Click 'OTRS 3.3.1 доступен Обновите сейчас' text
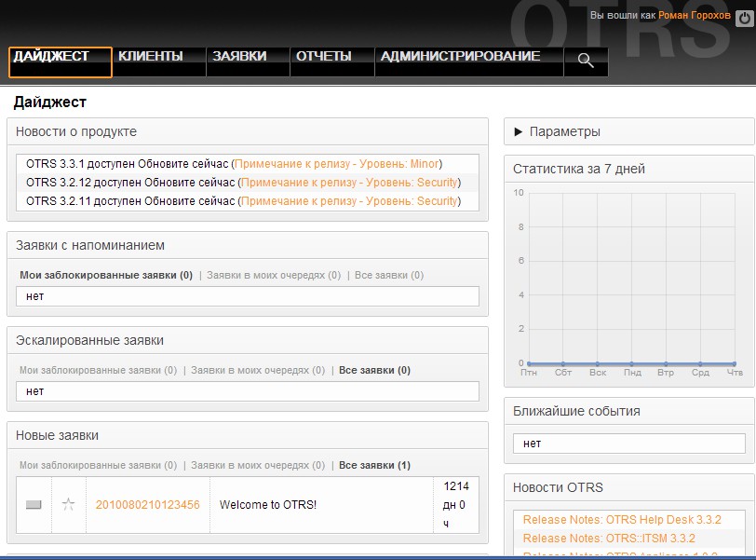The height and width of the screenshot is (560, 756). click(x=127, y=164)
